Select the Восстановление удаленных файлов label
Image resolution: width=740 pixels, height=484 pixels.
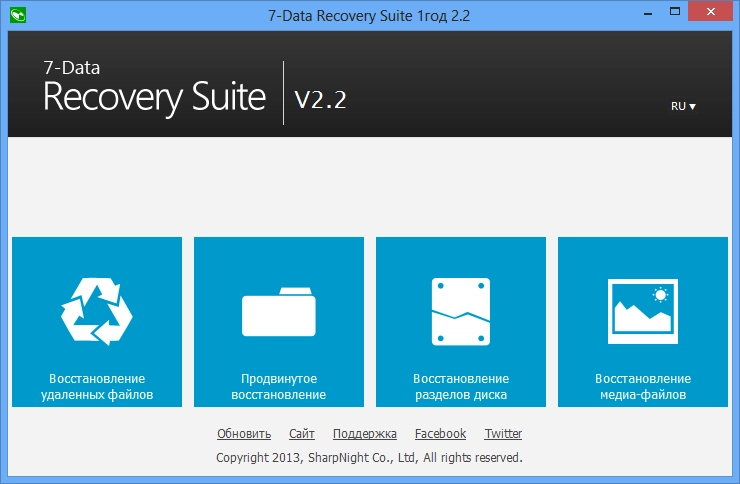click(x=97, y=386)
